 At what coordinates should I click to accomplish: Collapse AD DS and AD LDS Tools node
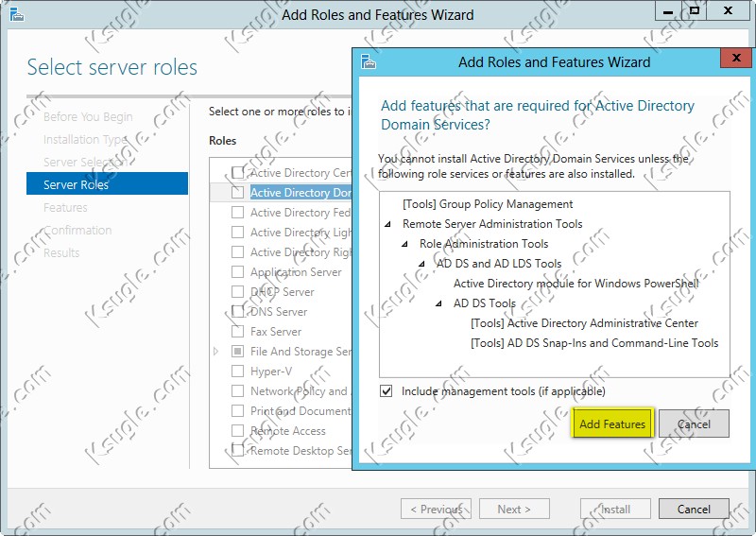(421, 264)
